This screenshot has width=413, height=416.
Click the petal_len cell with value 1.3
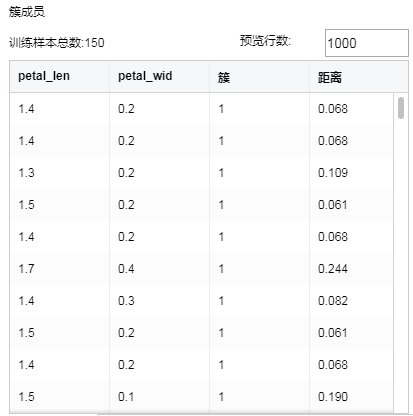[x=26, y=173]
